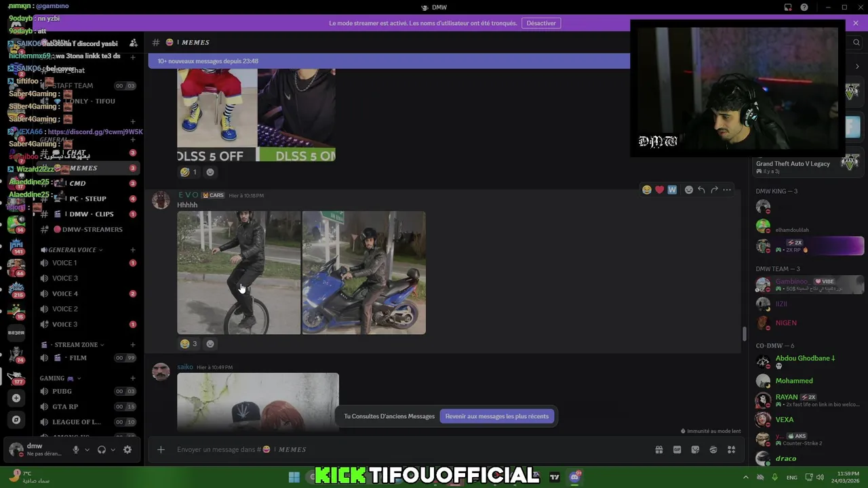This screenshot has width=868, height=488.
Task: Click the new messages since 23:48 banner
Action: (x=389, y=61)
